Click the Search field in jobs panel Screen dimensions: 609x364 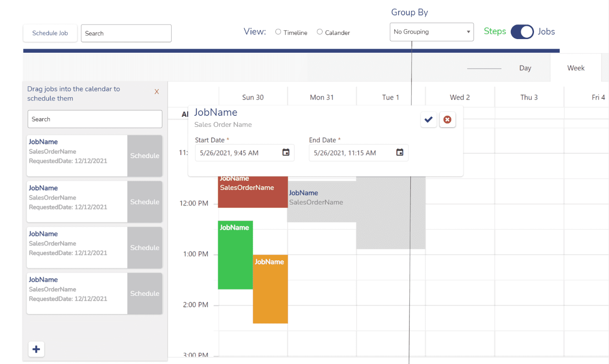point(95,119)
